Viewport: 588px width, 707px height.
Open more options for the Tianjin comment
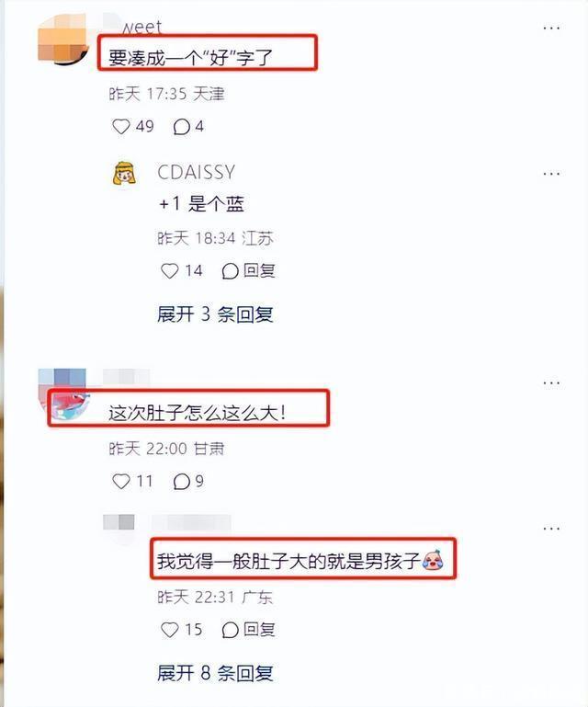[x=551, y=28]
